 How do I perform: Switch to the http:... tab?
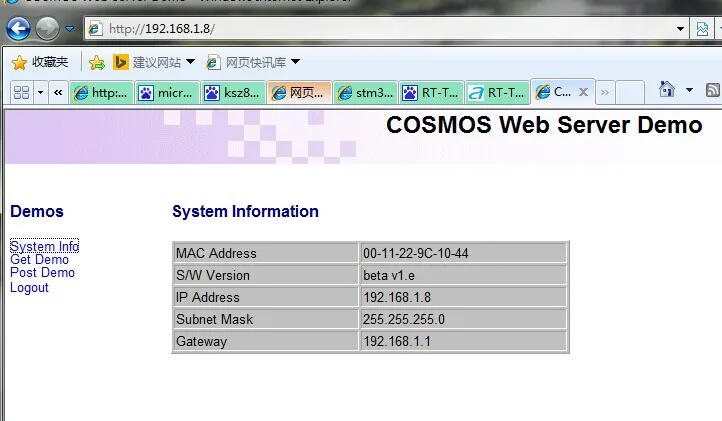coord(101,93)
